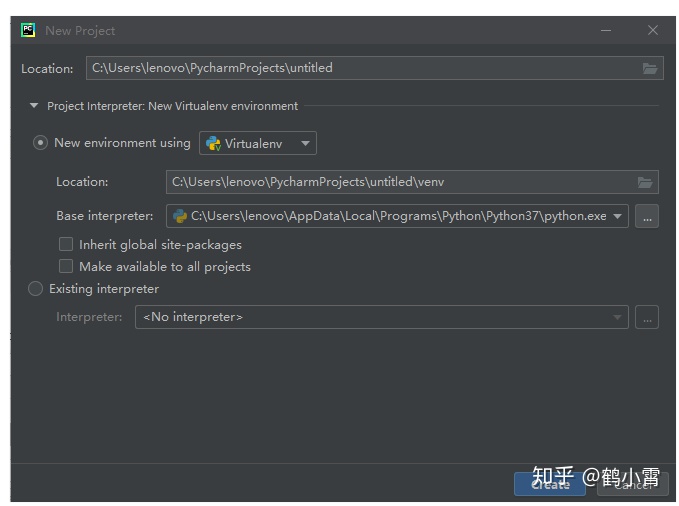The image size is (679, 506).
Task: Close the New Project dialog
Action: (653, 30)
